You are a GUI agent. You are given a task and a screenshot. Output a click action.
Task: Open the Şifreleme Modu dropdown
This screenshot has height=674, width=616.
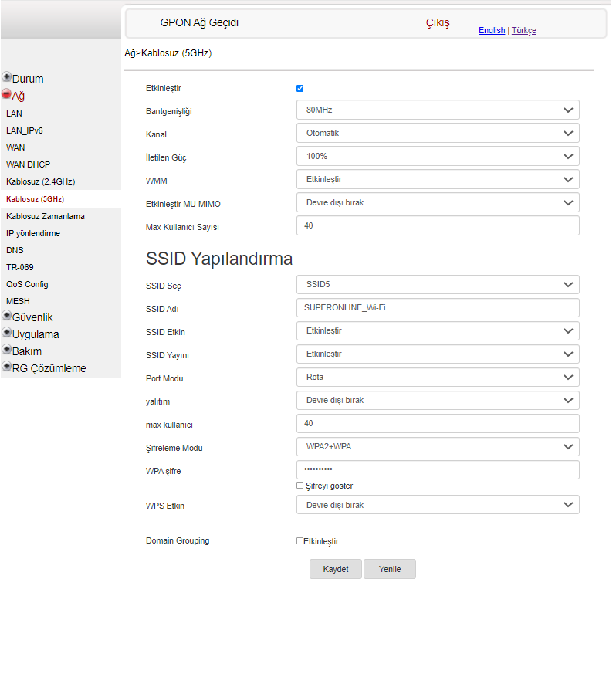(x=438, y=447)
